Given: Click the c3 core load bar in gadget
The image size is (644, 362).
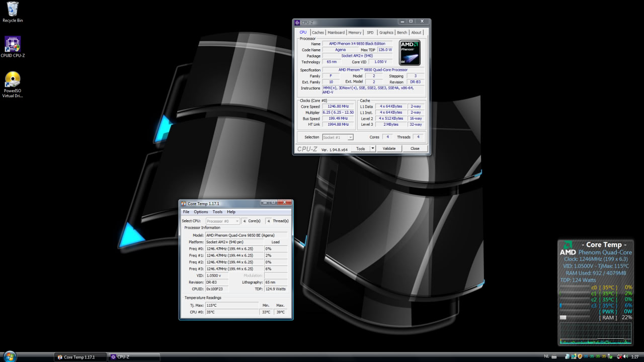Looking at the screenshot, I should (x=574, y=305).
